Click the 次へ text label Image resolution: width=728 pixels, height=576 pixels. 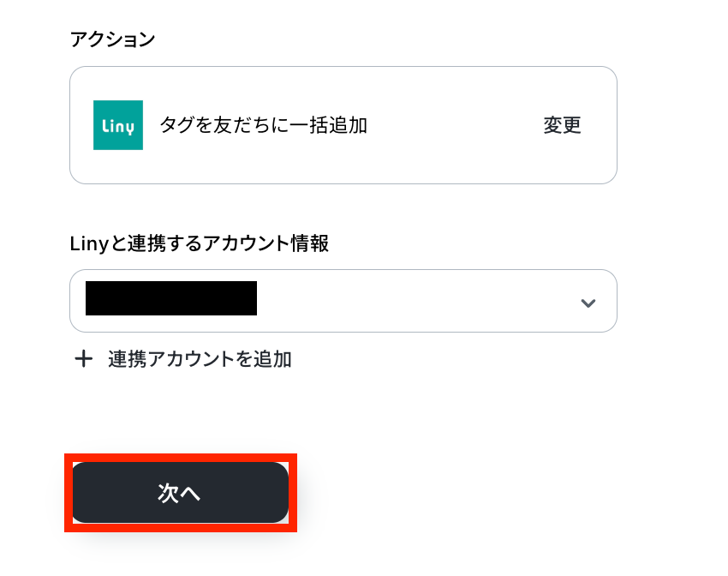pos(179,493)
